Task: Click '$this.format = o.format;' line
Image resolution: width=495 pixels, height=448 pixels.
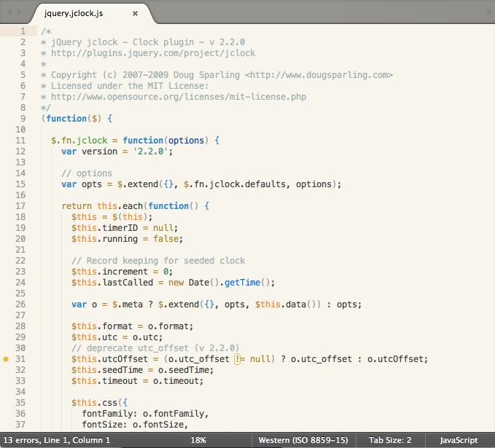Action: point(132,326)
